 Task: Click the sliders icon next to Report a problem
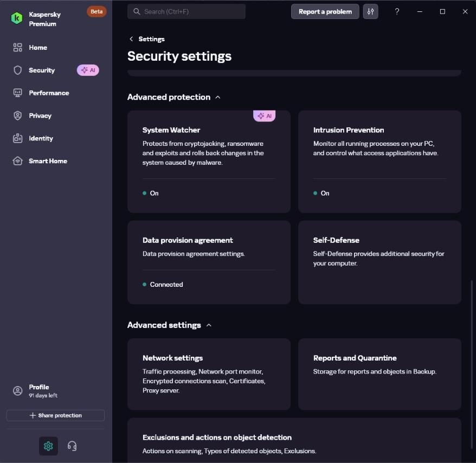[x=370, y=11]
